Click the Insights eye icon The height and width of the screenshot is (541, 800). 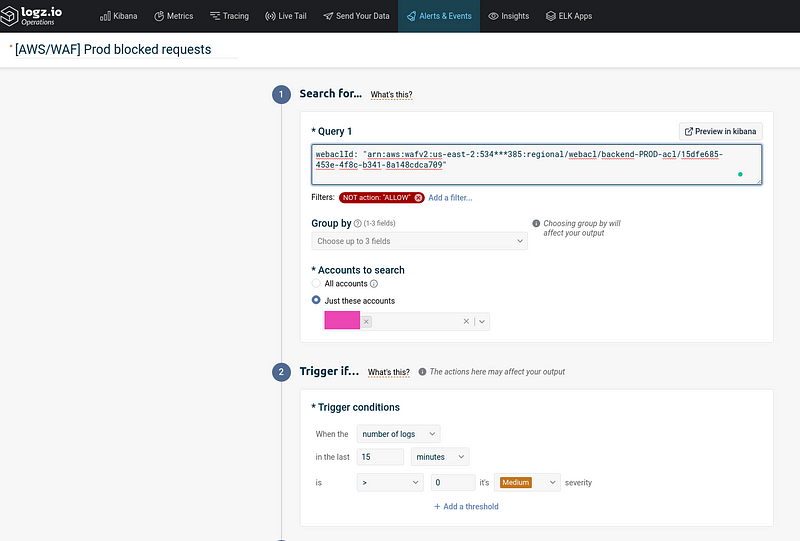[x=493, y=16]
